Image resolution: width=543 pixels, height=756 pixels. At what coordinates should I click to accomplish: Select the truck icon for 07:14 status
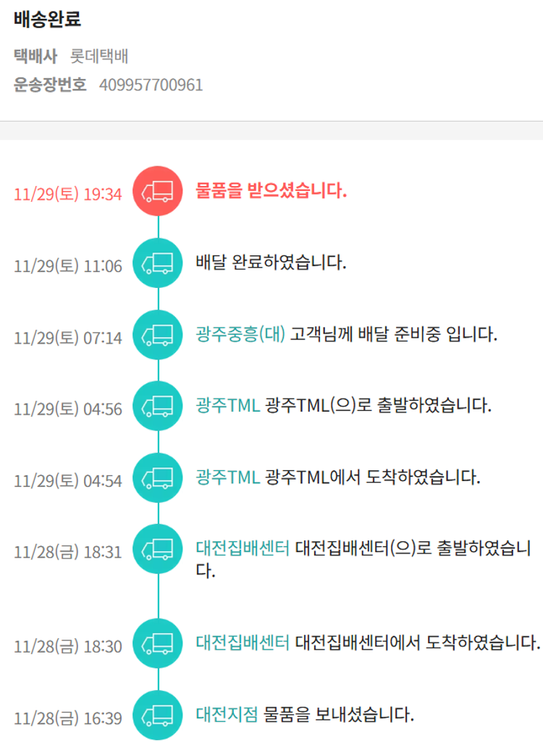(x=158, y=334)
